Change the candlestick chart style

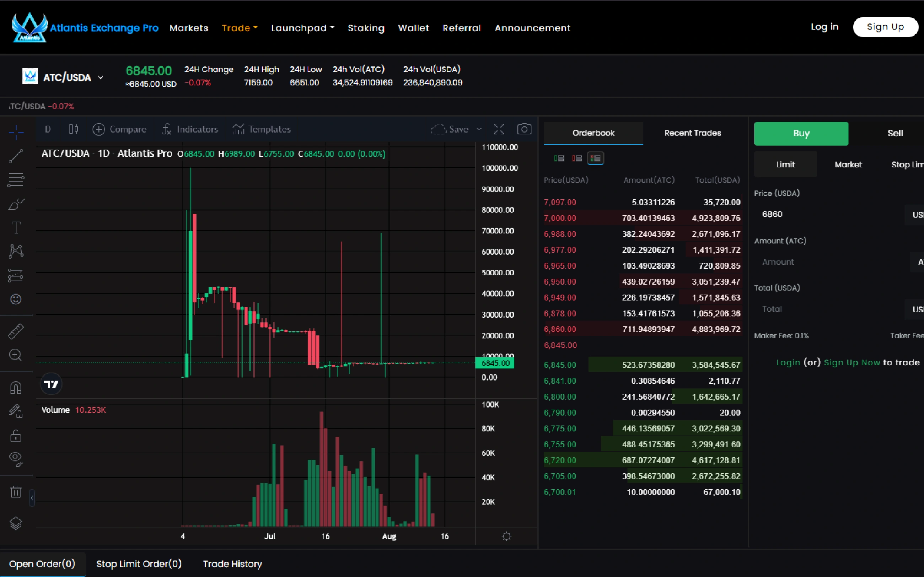74,129
